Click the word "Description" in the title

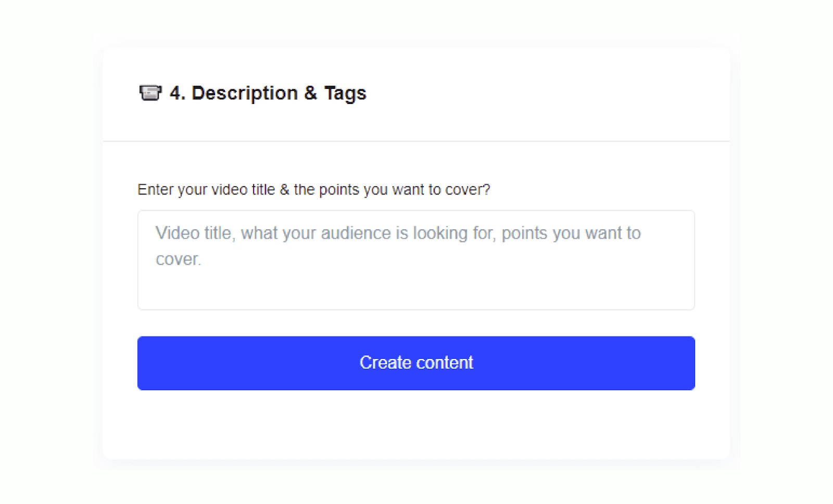pos(245,93)
